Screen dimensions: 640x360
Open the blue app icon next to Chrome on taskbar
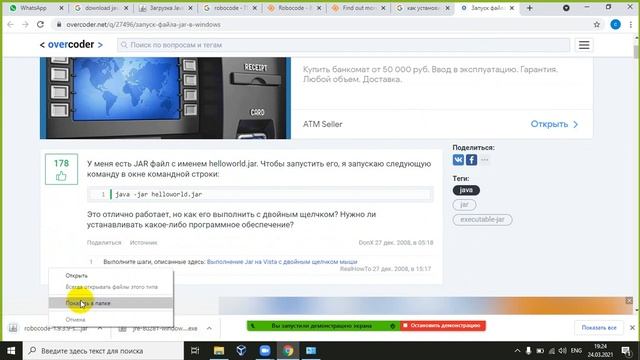311,351
